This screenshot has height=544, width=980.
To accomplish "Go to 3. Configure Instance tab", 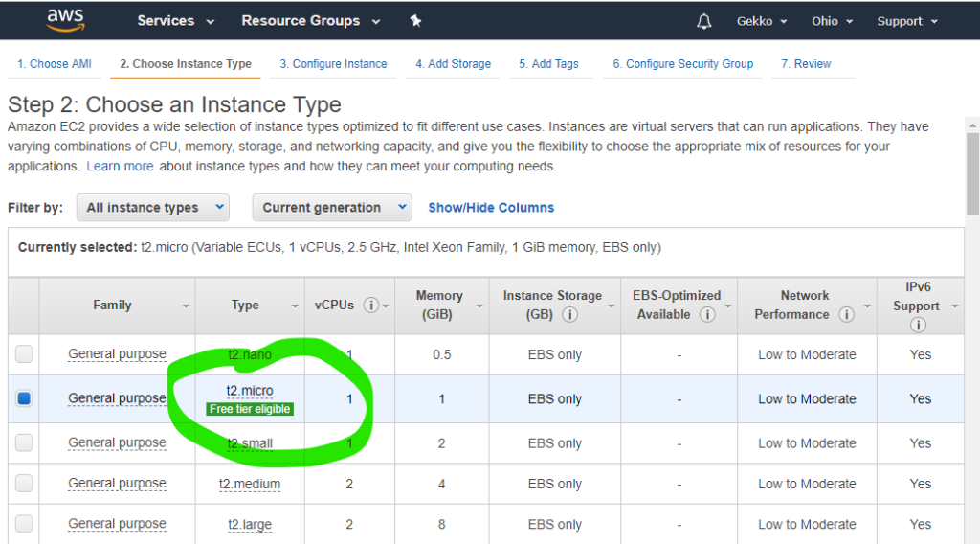I will pos(333,64).
